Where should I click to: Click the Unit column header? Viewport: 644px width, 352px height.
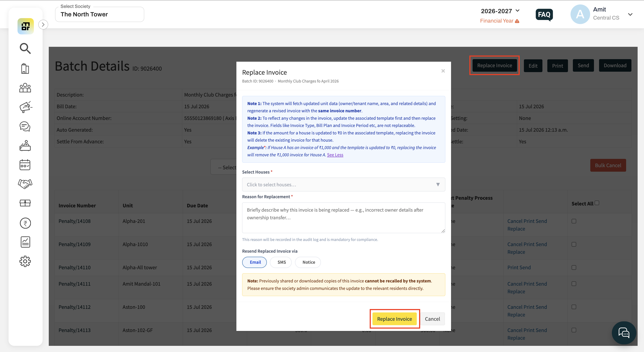[x=128, y=205]
